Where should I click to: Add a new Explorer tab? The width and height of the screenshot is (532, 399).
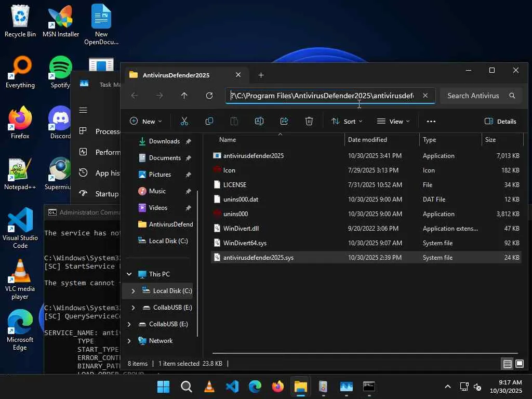pyautogui.click(x=261, y=75)
